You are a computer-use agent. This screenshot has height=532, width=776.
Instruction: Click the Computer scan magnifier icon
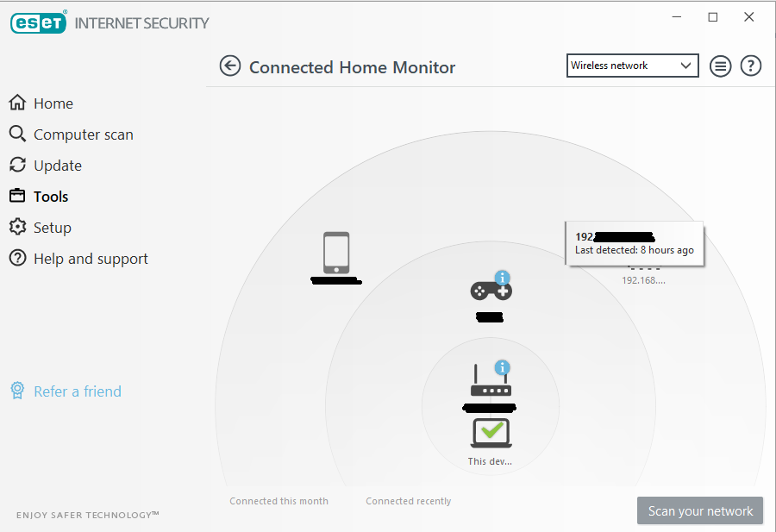click(17, 134)
